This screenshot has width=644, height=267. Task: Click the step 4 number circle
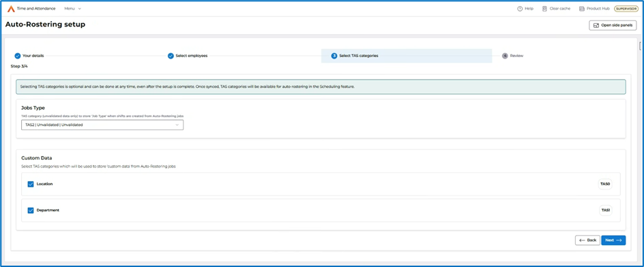pyautogui.click(x=505, y=56)
